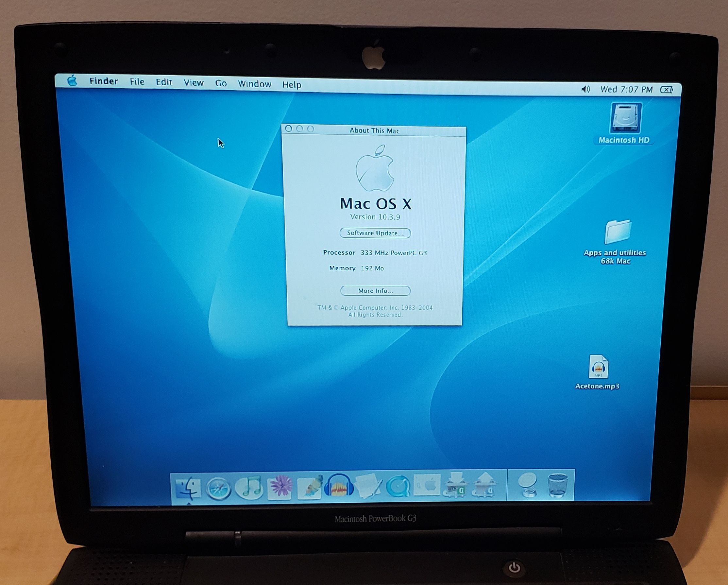This screenshot has width=728, height=585.
Task: Open TextEdit in the Dock
Action: click(x=369, y=486)
